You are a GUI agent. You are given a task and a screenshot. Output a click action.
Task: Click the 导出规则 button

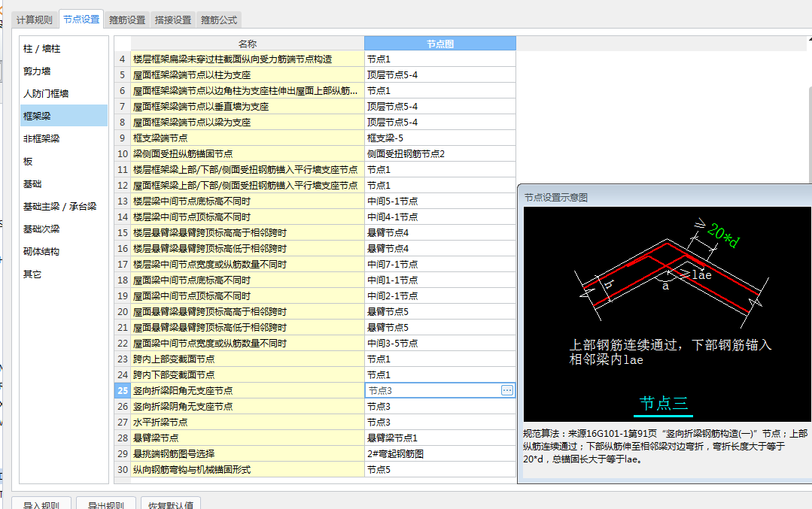106,503
